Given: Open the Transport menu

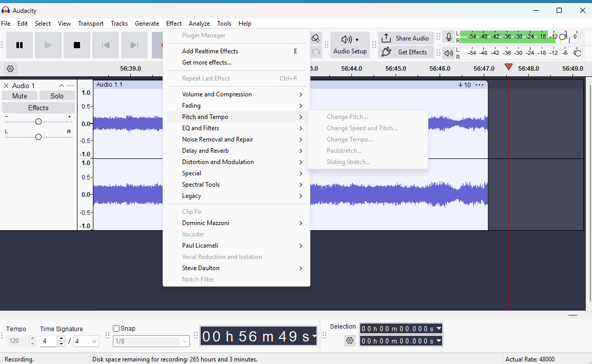Looking at the screenshot, I should tap(91, 24).
